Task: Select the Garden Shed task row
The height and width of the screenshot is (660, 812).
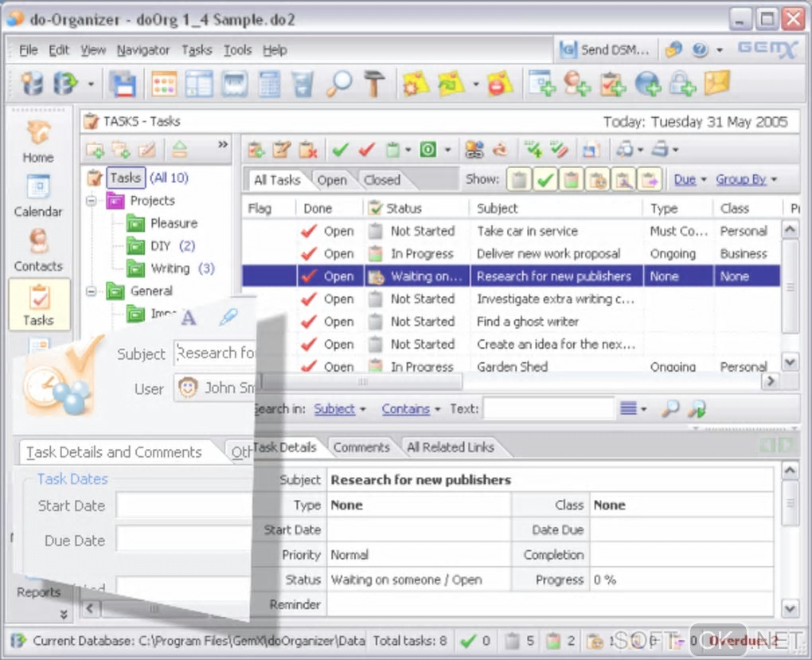Action: 511,367
